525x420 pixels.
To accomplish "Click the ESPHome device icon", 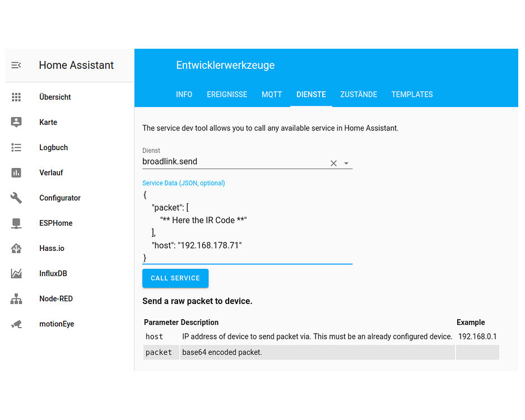I will pos(16,223).
